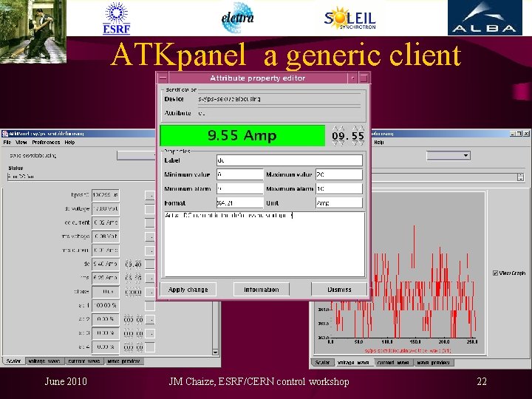Click the Maximum value input field
The height and width of the screenshot is (399, 532).
click(x=339, y=174)
